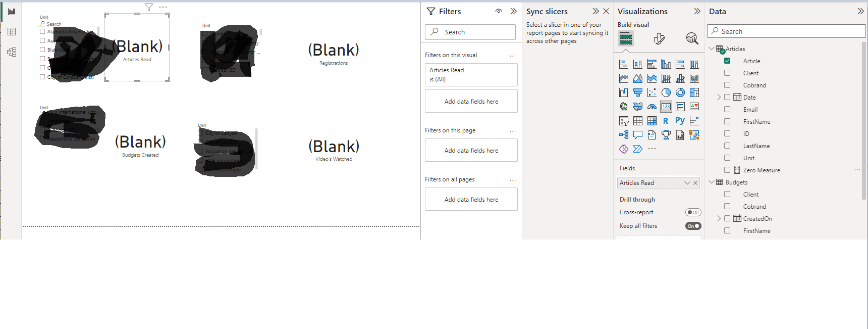This screenshot has height=329, width=868.
Task: Turn on the Cross-report toggle
Action: (693, 212)
